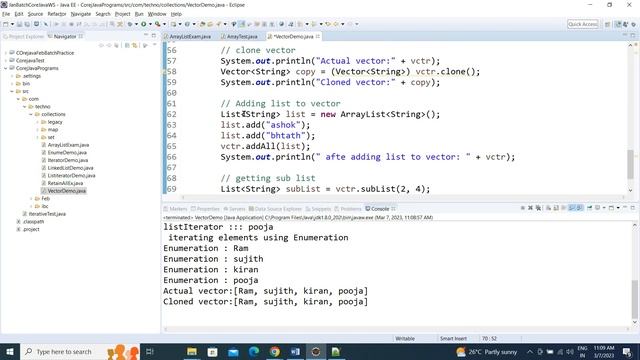This screenshot has height=360, width=640.
Task: Click the Terminate square icon in Console
Action: (522, 208)
